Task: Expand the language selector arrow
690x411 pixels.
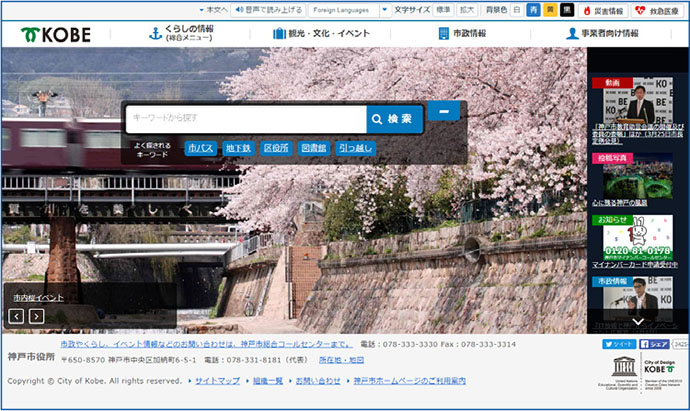Action: click(x=385, y=10)
